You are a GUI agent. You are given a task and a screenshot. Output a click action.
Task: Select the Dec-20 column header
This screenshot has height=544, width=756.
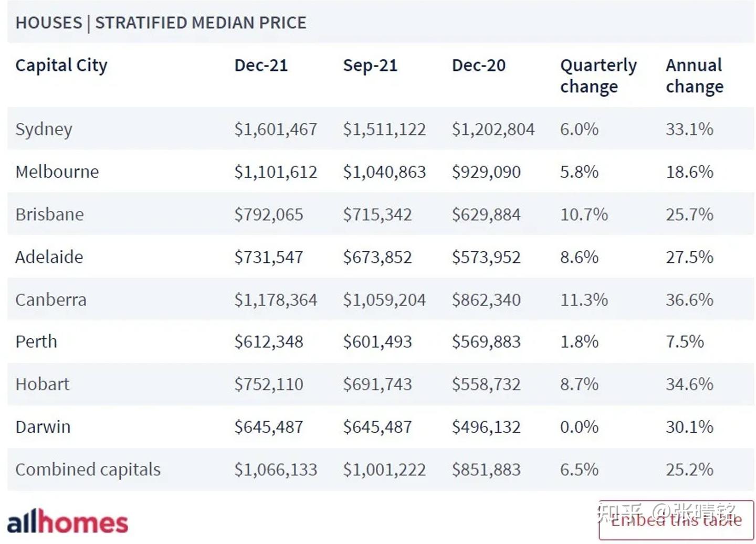coord(478,66)
